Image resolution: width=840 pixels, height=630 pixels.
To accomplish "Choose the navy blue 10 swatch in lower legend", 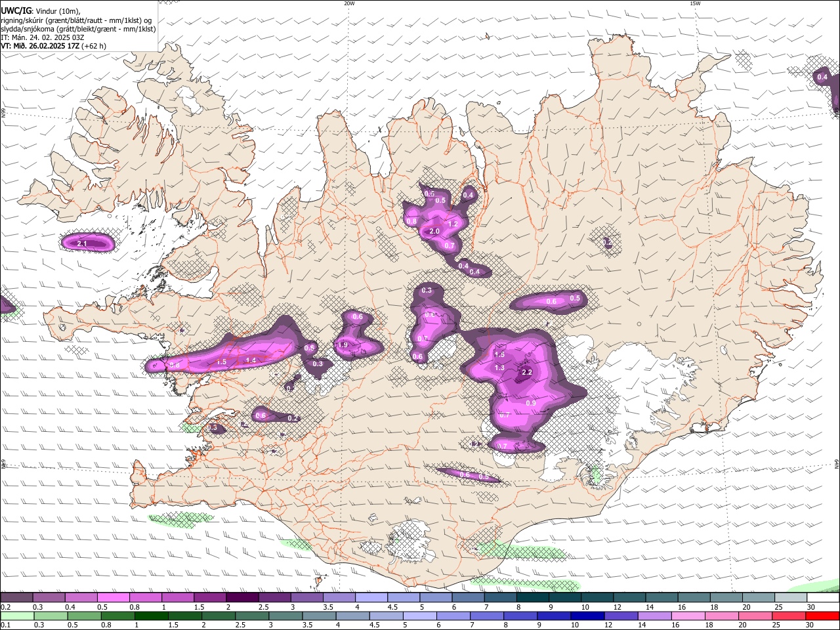I will pyautogui.click(x=587, y=616).
